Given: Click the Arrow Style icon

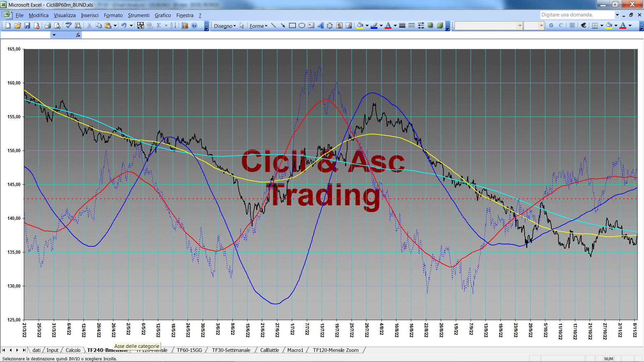Looking at the screenshot, I should 421,25.
